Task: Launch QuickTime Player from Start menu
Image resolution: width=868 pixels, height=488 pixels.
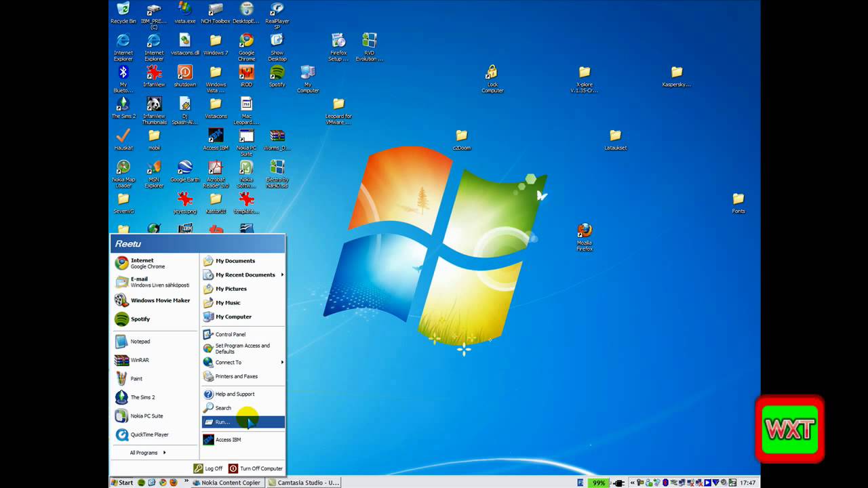Action: click(x=155, y=434)
